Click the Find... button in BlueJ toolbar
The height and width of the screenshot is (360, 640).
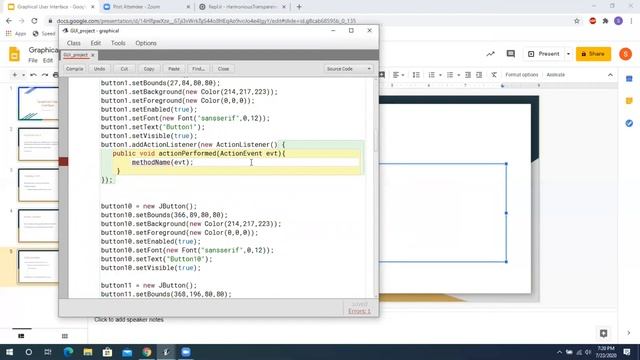tap(198, 69)
